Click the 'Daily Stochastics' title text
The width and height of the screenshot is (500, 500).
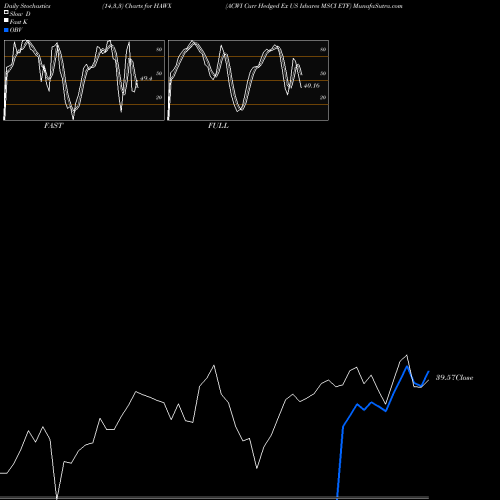27,6
